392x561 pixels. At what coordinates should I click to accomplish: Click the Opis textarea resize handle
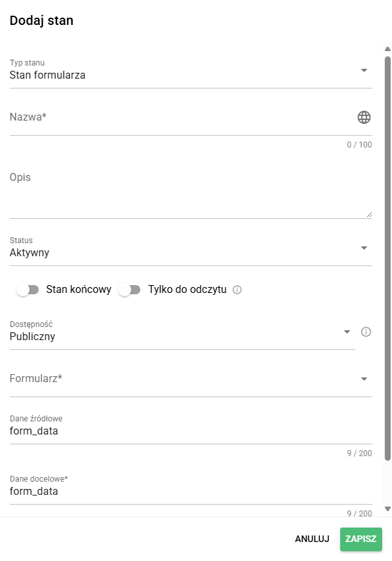click(x=369, y=215)
